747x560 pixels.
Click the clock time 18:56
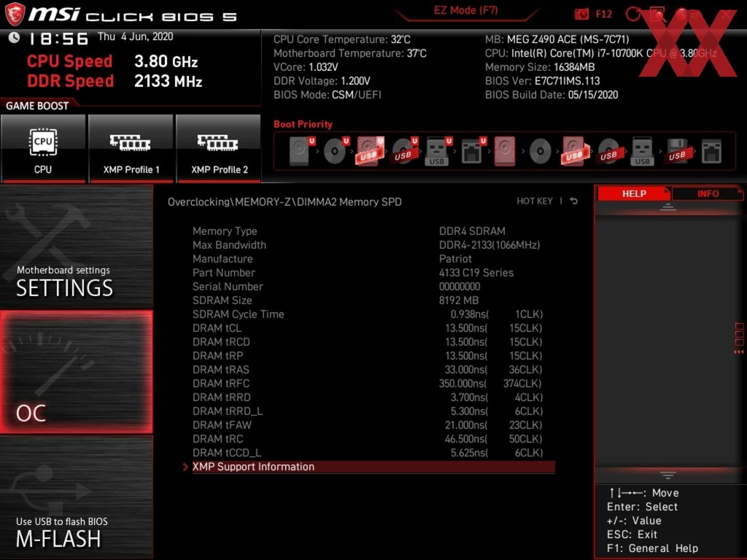click(59, 38)
